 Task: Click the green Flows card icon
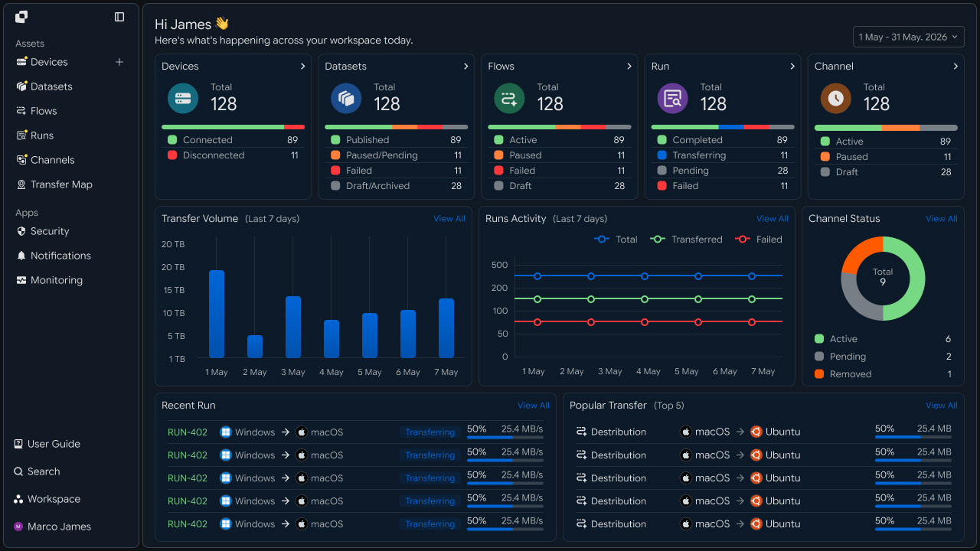[x=509, y=99]
